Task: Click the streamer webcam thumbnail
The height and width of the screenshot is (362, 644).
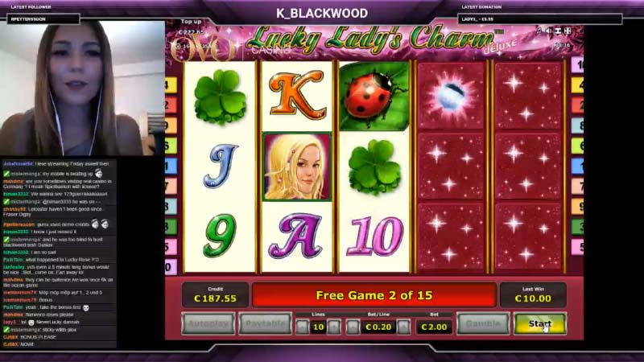Action: click(x=82, y=88)
